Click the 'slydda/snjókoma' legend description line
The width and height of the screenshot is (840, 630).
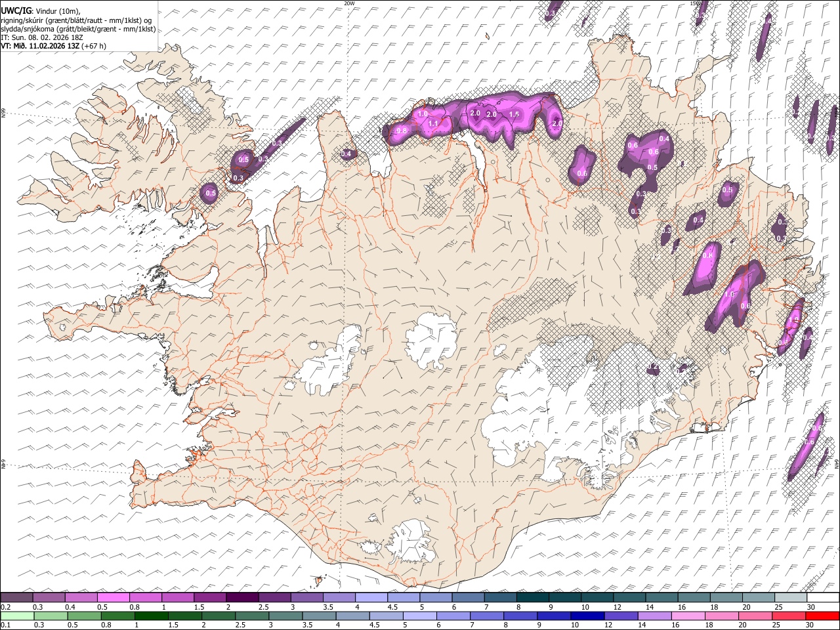(78, 29)
